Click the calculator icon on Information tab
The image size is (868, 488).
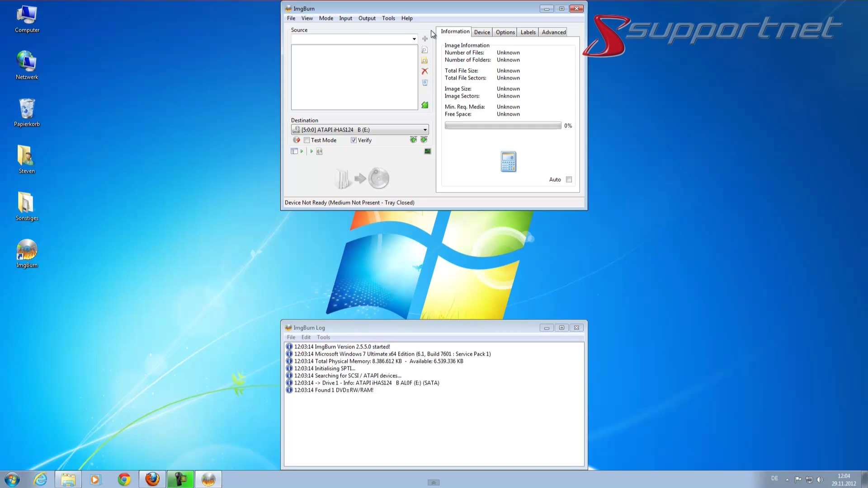coord(508,161)
